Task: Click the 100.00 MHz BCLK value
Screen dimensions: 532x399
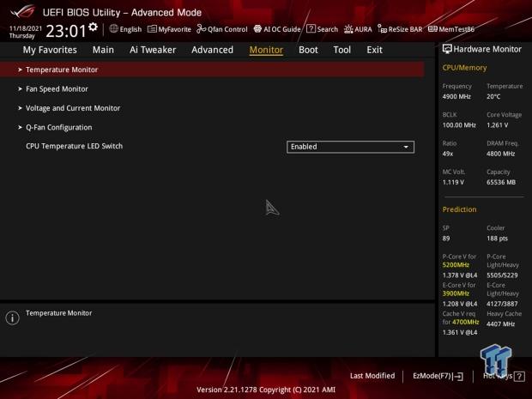Action: 459,125
